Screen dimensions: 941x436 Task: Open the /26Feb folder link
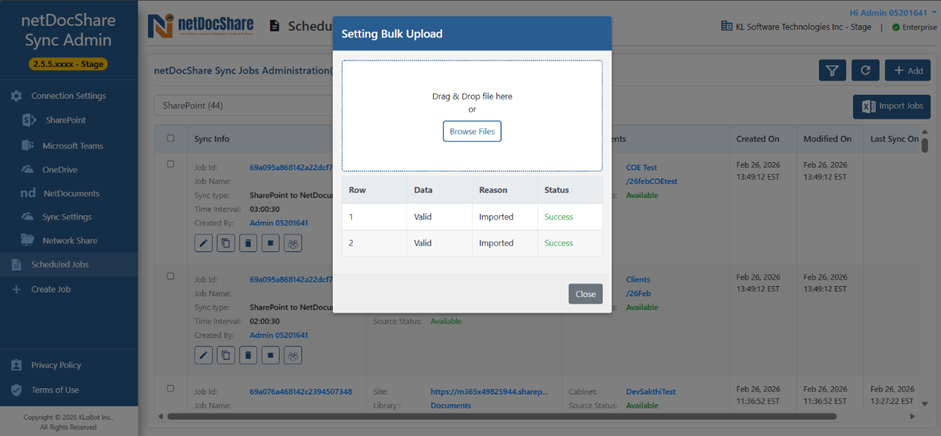point(639,293)
